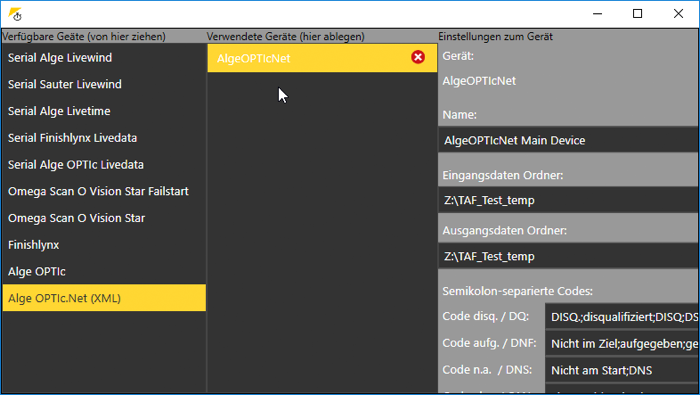
Task: Pick Serial Finishlynx Livedata from list
Action: (104, 138)
